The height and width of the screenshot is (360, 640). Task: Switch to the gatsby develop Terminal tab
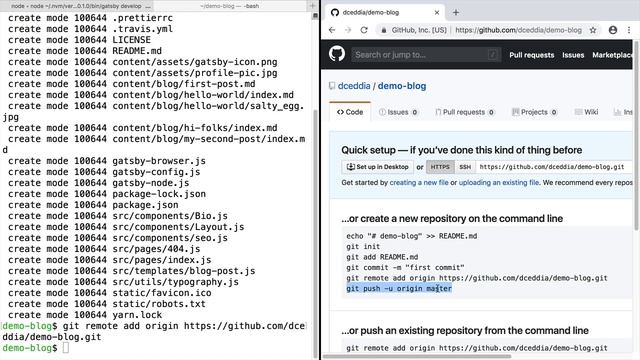pos(78,6)
